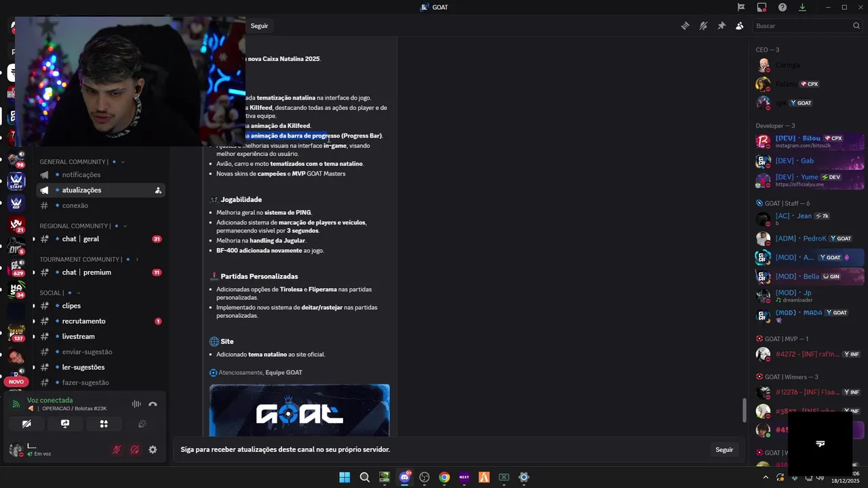Open the notificações channel
Image resolution: width=868 pixels, height=488 pixels.
(x=101, y=175)
